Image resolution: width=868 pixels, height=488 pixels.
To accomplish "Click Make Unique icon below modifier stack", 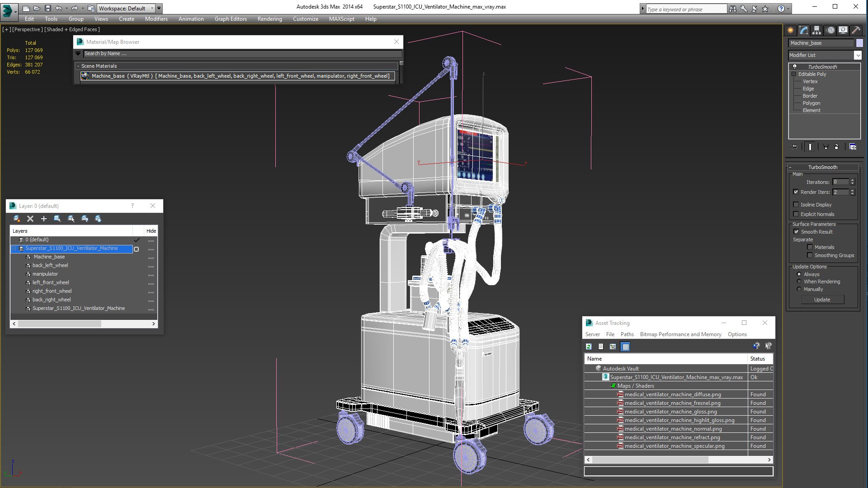I will pyautogui.click(x=826, y=147).
